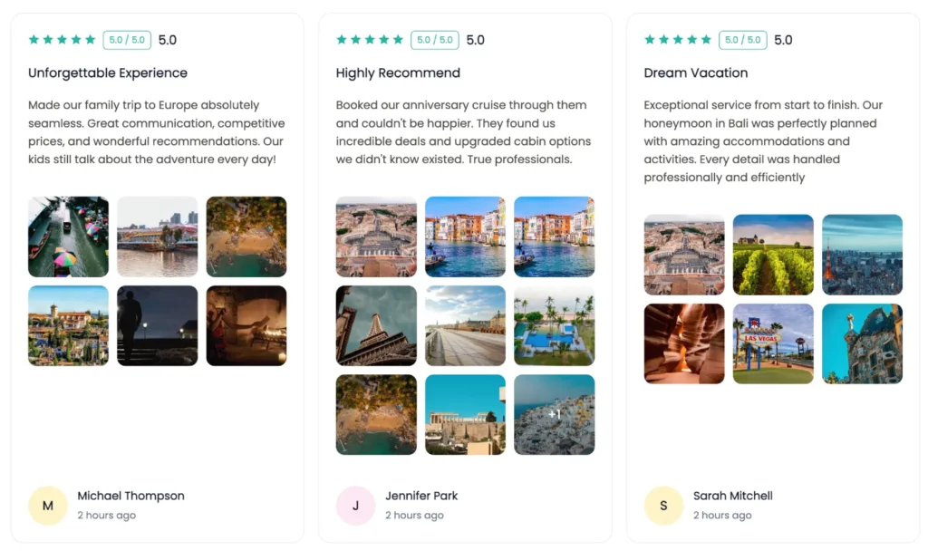View the vineyard photo in Sarah's review
Image resolution: width=928 pixels, height=560 pixels.
click(x=773, y=255)
